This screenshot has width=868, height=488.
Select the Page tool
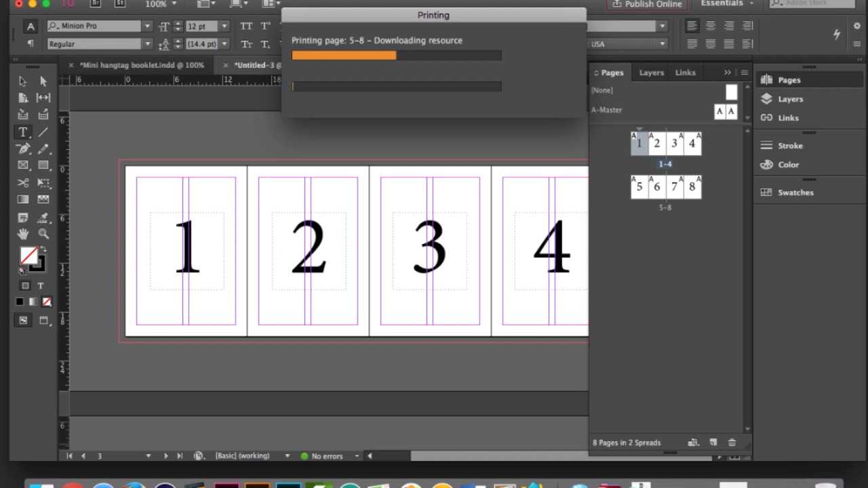pos(23,98)
